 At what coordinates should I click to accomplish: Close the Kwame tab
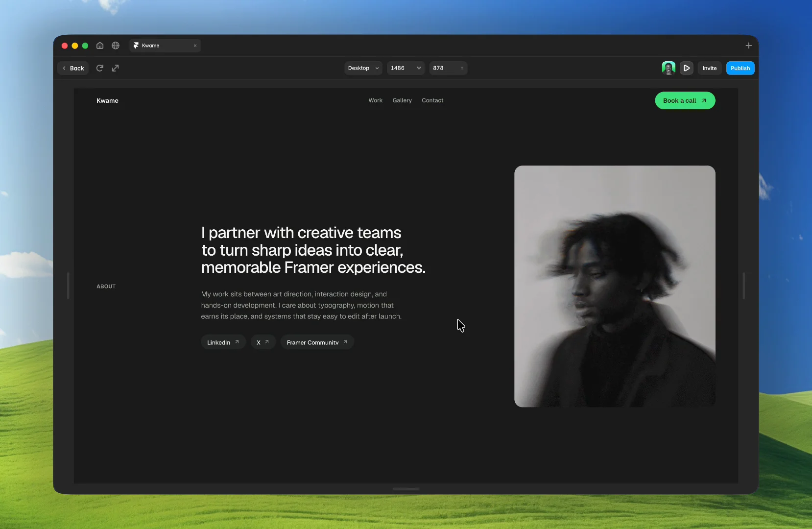click(x=195, y=46)
